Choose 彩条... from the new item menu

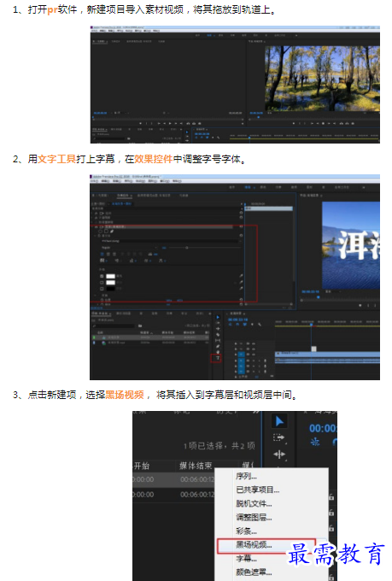[247, 531]
